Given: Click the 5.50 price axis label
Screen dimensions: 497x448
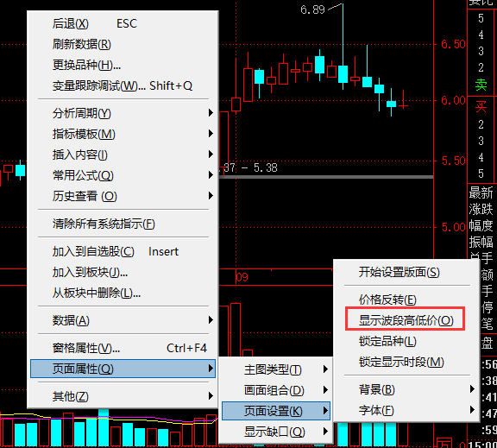Looking at the screenshot, I should 453,161.
